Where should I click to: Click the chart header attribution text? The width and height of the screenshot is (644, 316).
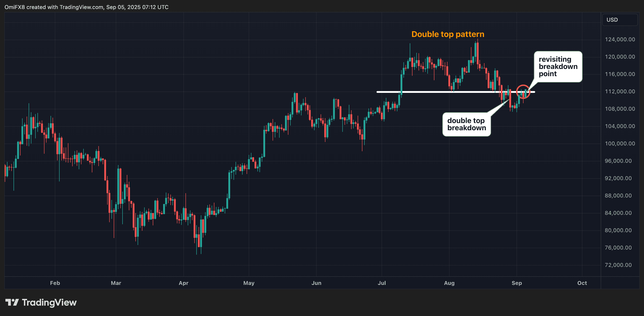point(86,7)
